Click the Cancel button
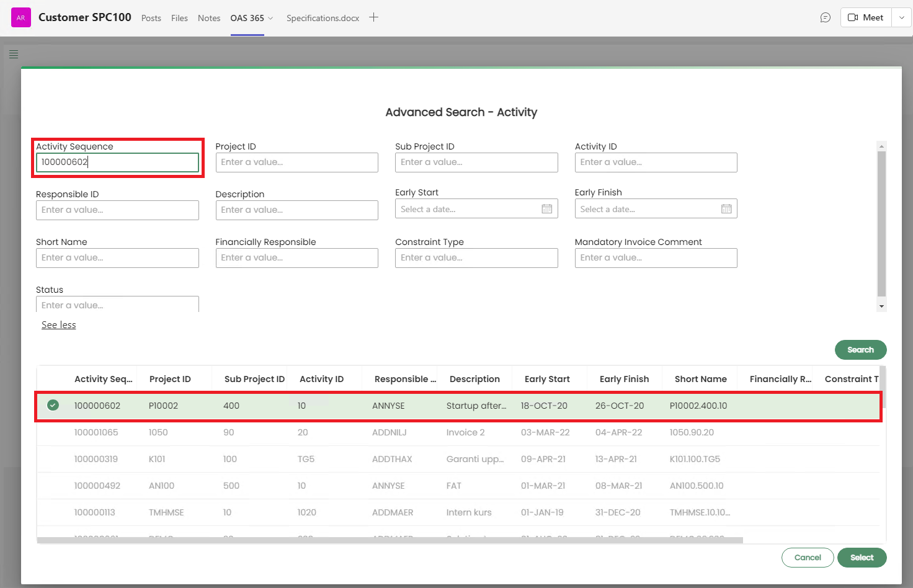This screenshot has width=913, height=588. [x=807, y=558]
